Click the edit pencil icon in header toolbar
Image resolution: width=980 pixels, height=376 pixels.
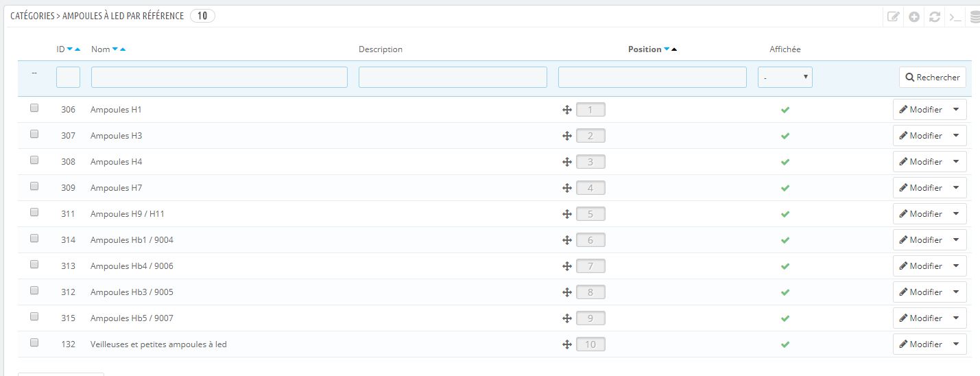893,17
